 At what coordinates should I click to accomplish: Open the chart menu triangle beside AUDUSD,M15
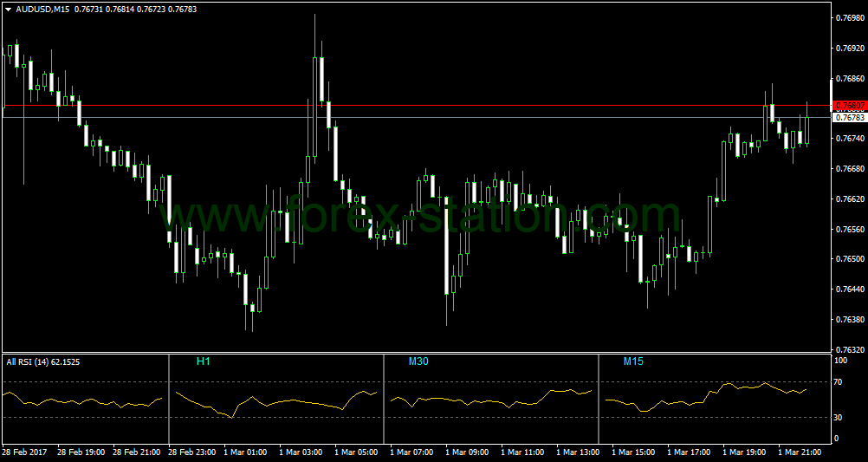pyautogui.click(x=8, y=10)
